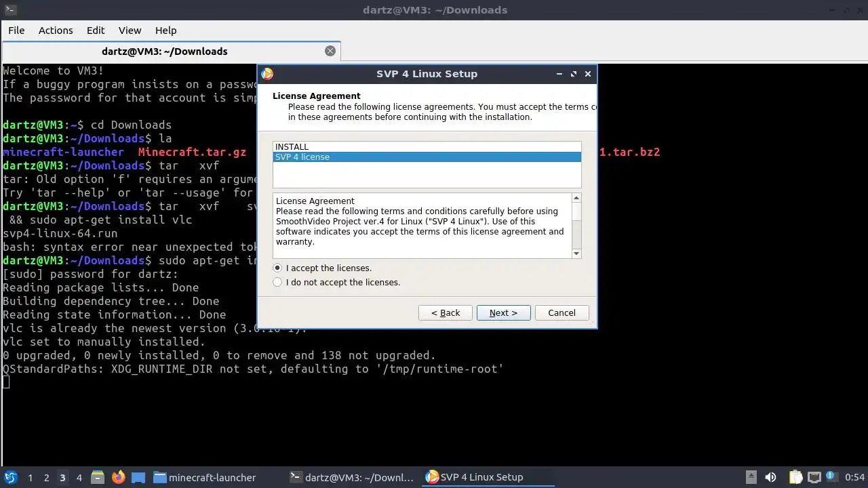This screenshot has height=488, width=868.
Task: Open the clipboard manager tray icon
Action: pyautogui.click(x=795, y=477)
